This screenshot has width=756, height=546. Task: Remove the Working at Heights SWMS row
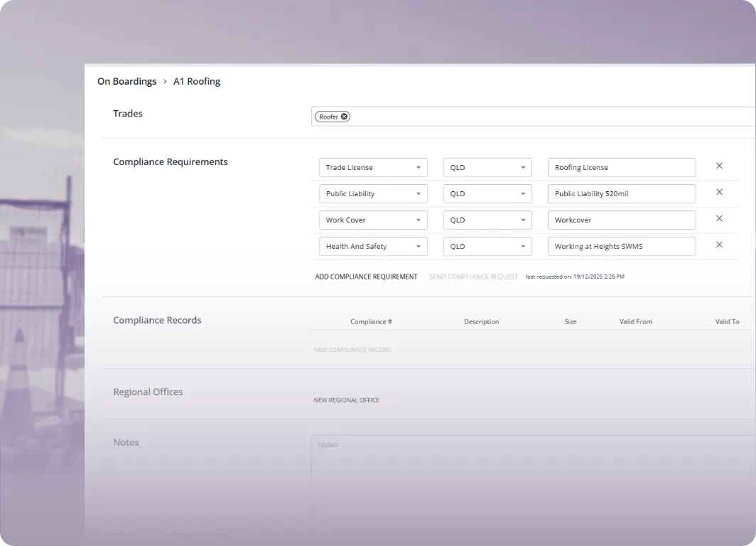tap(719, 245)
